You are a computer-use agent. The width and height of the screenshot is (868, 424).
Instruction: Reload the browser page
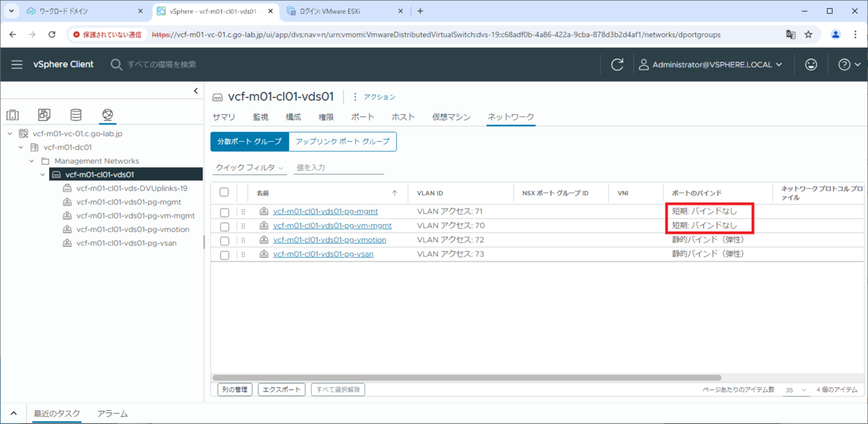[51, 34]
